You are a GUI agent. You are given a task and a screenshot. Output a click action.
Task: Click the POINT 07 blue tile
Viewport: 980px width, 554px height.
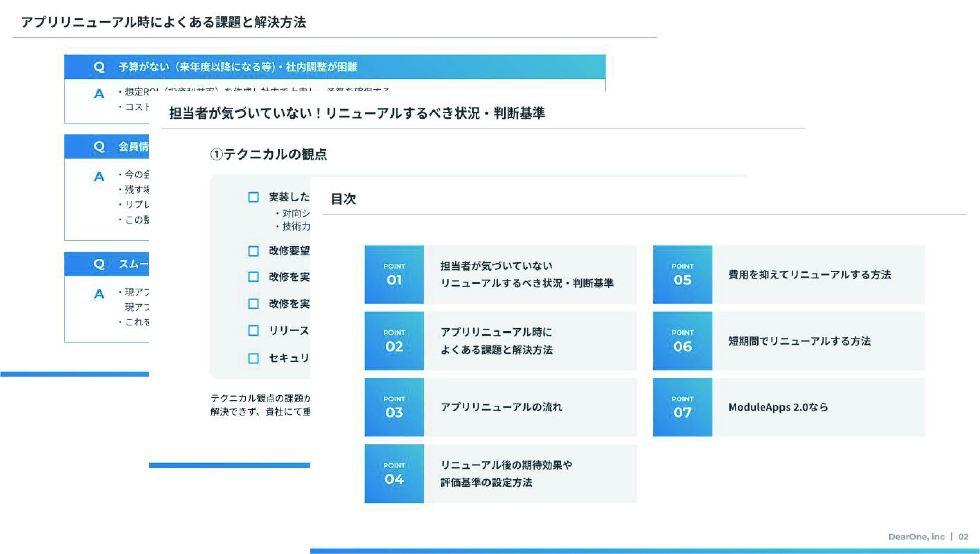click(x=682, y=407)
